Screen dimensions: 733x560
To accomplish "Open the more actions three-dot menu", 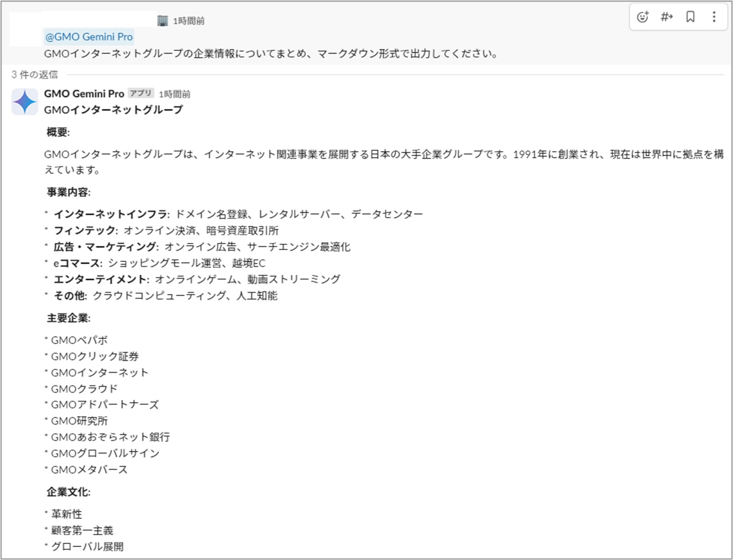I will coord(714,17).
